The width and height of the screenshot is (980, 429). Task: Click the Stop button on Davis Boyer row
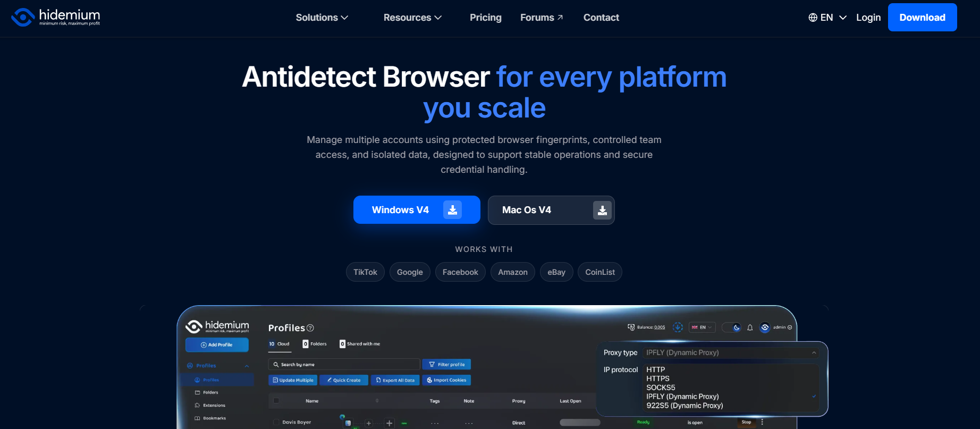pos(746,422)
